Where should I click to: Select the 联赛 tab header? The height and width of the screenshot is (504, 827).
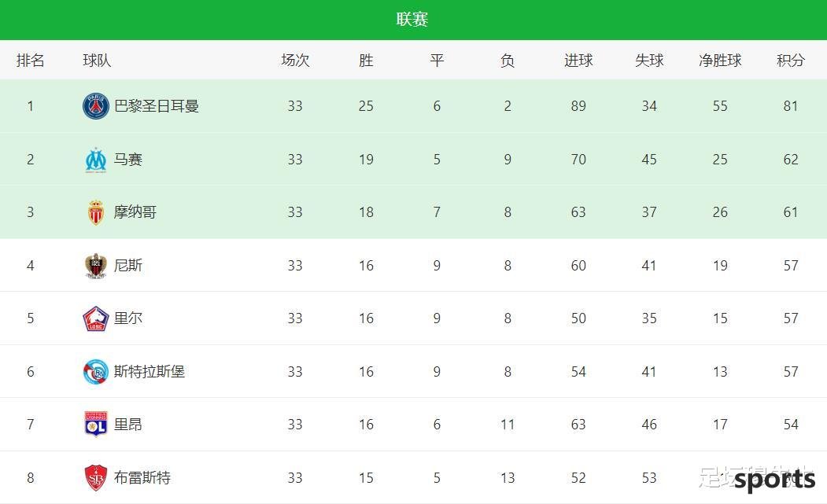pyautogui.click(x=412, y=20)
